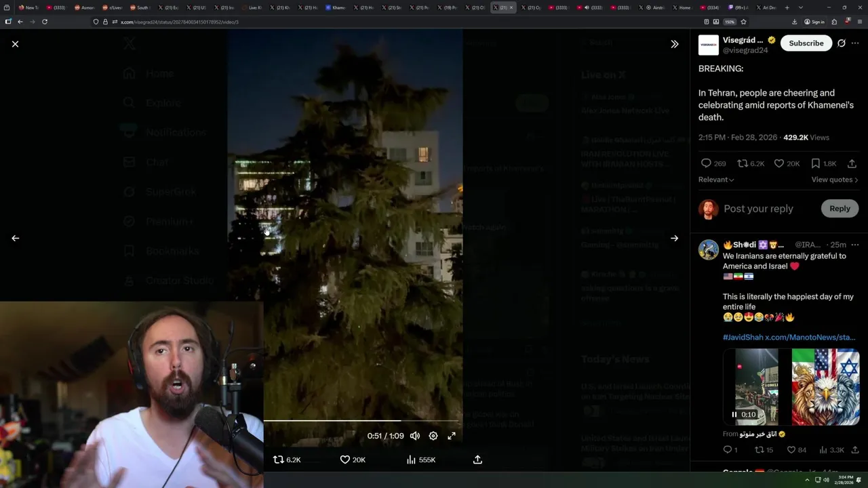This screenshot has width=868, height=488.
Task: Click the Reply button
Action: click(840, 209)
